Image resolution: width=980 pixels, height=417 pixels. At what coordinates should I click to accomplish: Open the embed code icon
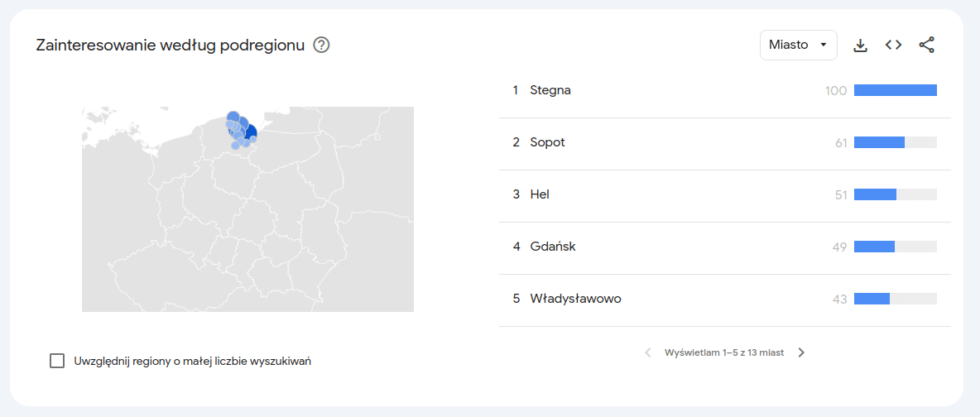[894, 45]
